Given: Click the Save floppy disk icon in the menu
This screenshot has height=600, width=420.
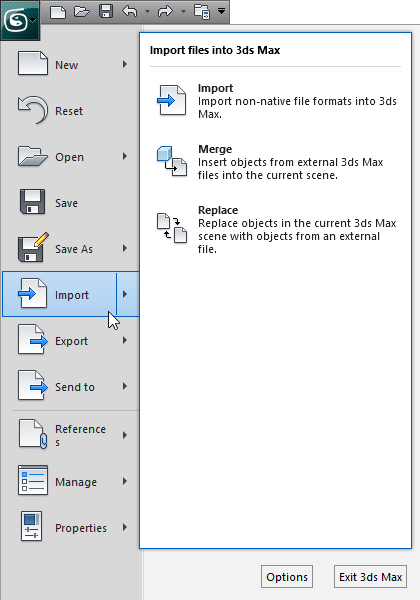Looking at the screenshot, I should click(33, 201).
